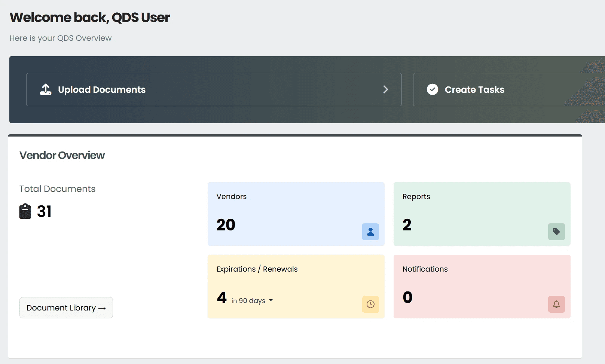Click the Total Documents clipboard icon
The width and height of the screenshot is (605, 364).
[x=25, y=211]
